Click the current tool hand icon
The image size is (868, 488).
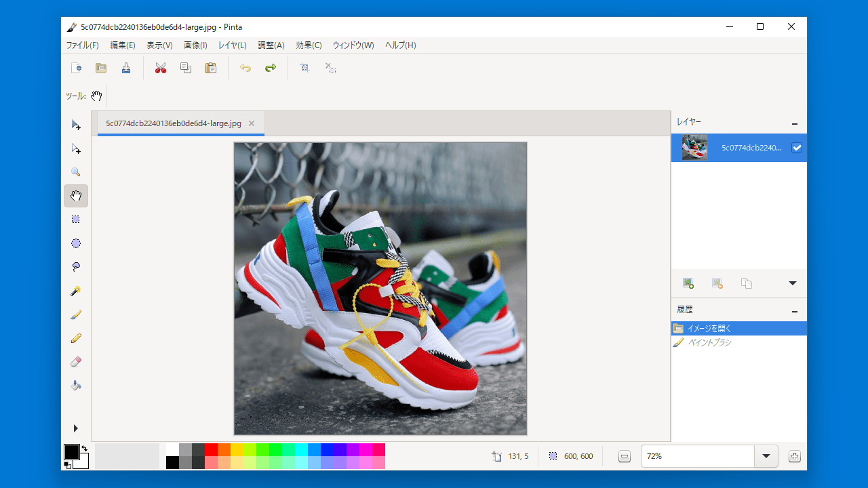pos(96,96)
